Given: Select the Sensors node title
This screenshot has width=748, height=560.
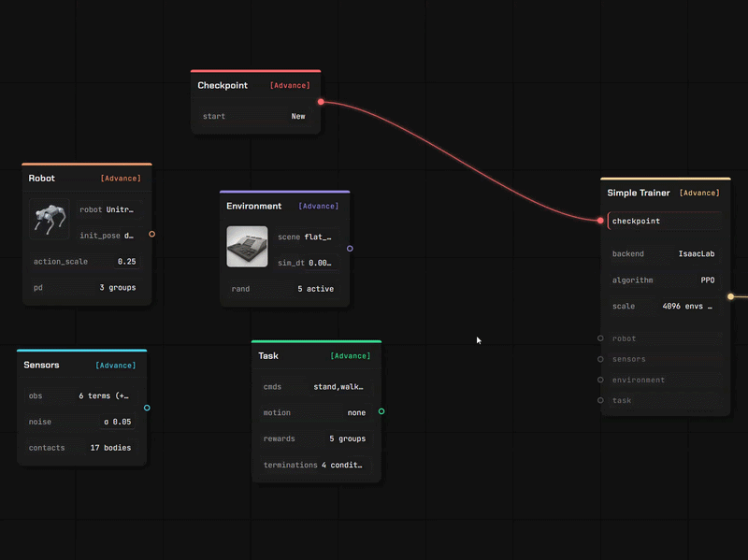Looking at the screenshot, I should tap(41, 365).
